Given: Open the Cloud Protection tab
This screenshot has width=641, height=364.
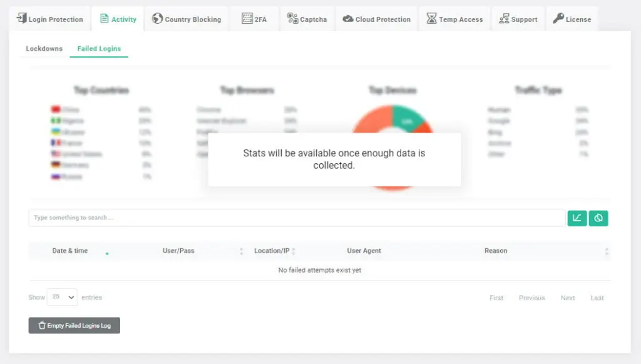Looking at the screenshot, I should (377, 19).
